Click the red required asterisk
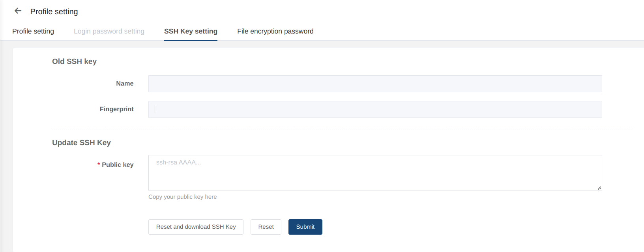The height and width of the screenshot is (252, 644). point(99,165)
